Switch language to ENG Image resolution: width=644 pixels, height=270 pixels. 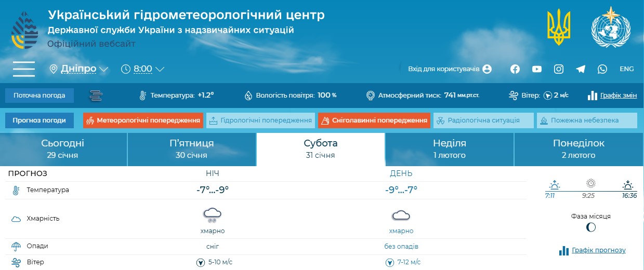pos(627,69)
